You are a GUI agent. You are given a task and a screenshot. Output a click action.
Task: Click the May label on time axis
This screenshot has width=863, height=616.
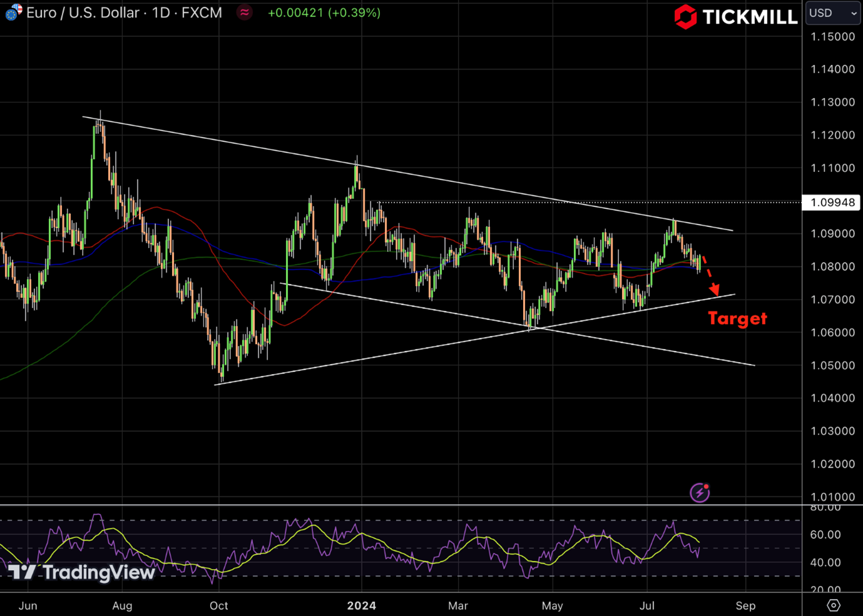(x=553, y=605)
